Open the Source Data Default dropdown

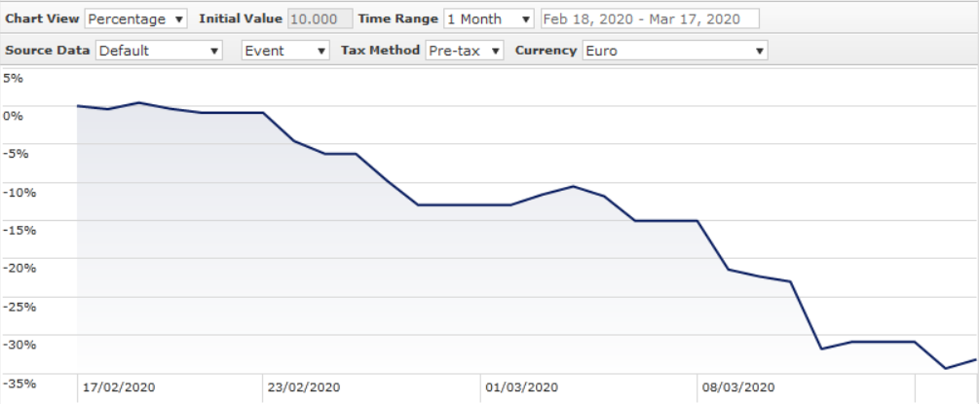click(160, 51)
